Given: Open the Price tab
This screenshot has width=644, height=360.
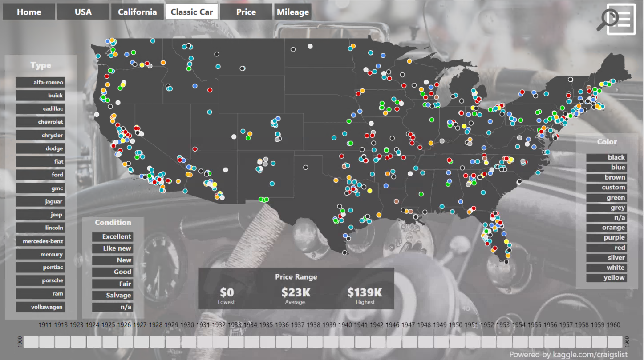Looking at the screenshot, I should 246,12.
